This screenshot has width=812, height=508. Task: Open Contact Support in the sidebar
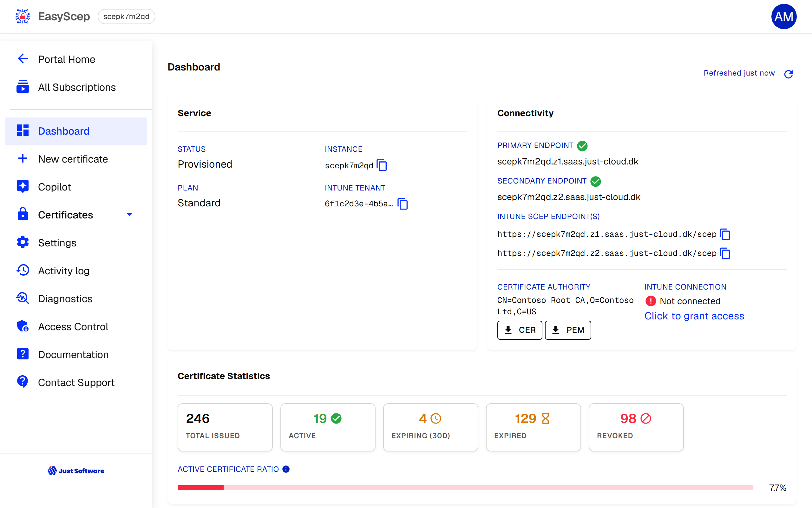click(x=76, y=382)
